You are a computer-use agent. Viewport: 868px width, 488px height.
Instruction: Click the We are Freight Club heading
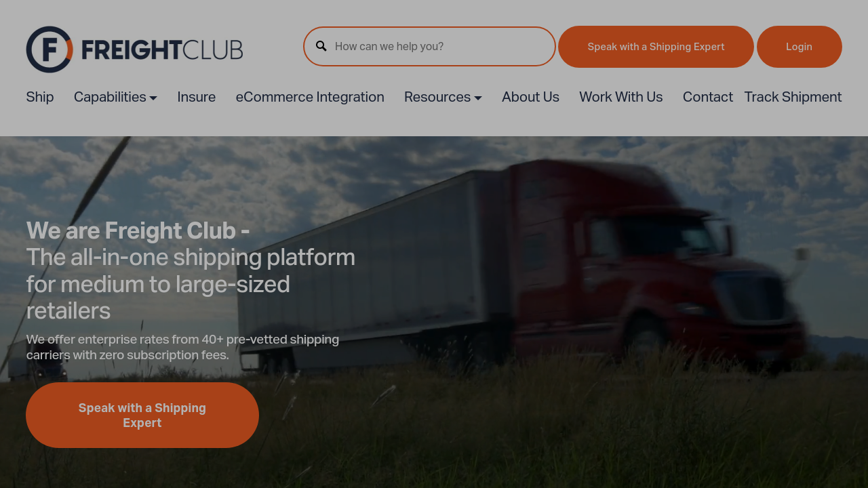138,231
